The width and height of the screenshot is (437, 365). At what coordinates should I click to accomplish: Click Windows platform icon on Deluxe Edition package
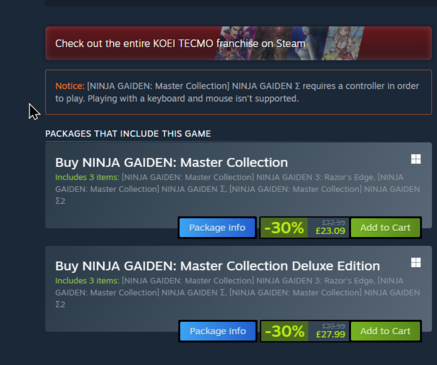416,262
